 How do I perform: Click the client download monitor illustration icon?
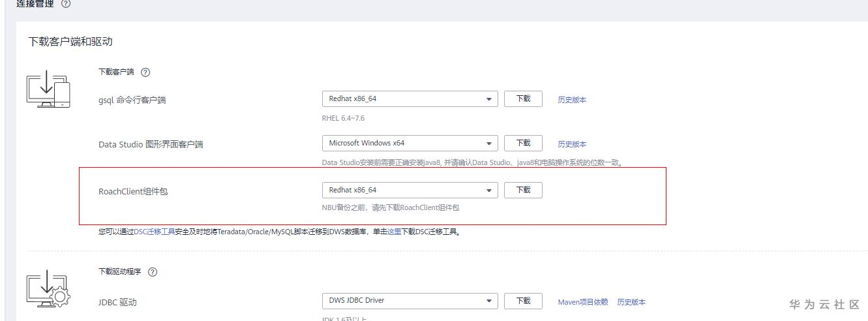pos(48,91)
